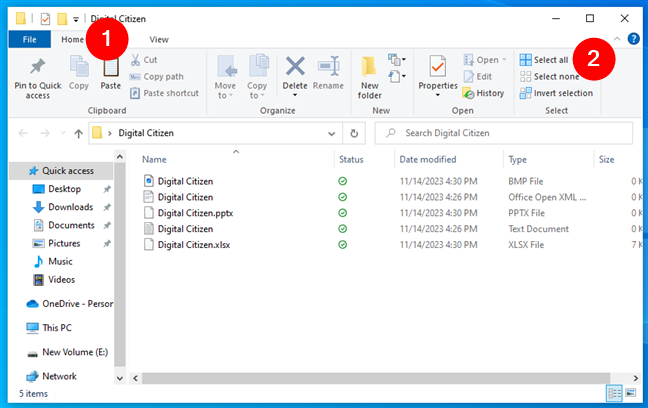This screenshot has width=648, height=408.
Task: Click the Paste shortcut command
Action: coord(164,93)
